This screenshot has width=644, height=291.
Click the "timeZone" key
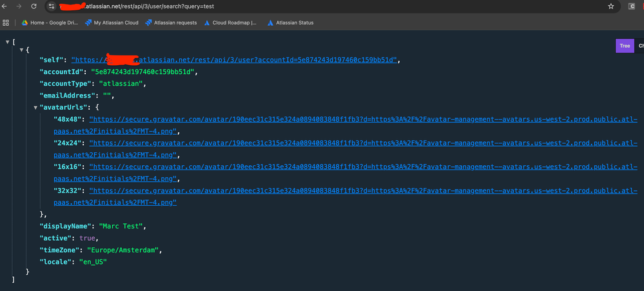[61, 250]
